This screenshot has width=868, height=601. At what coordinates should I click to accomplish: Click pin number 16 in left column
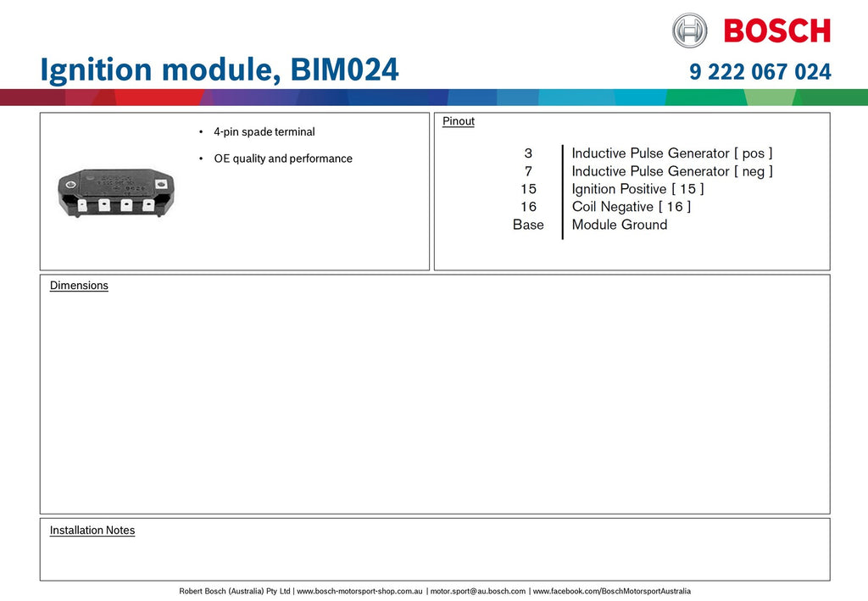[528, 207]
